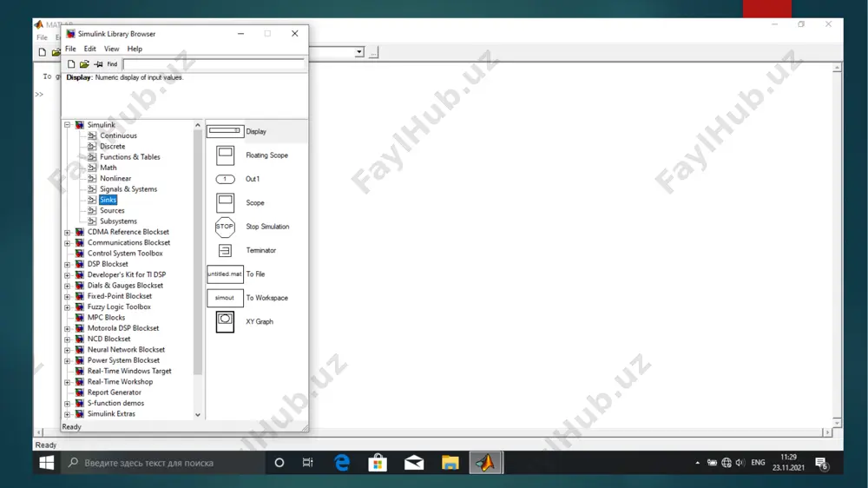Select Report Generator entry
The height and width of the screenshot is (488, 868).
click(114, 392)
